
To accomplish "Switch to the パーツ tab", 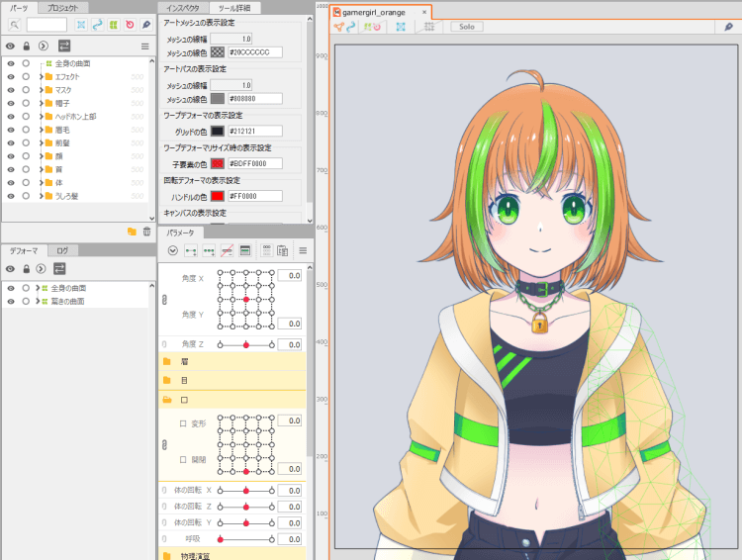I will pos(19,8).
